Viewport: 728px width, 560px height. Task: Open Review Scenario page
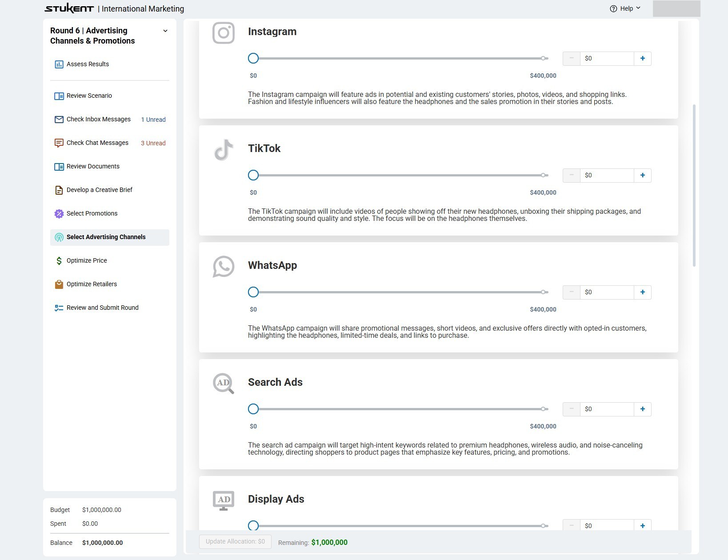[x=110, y=96]
